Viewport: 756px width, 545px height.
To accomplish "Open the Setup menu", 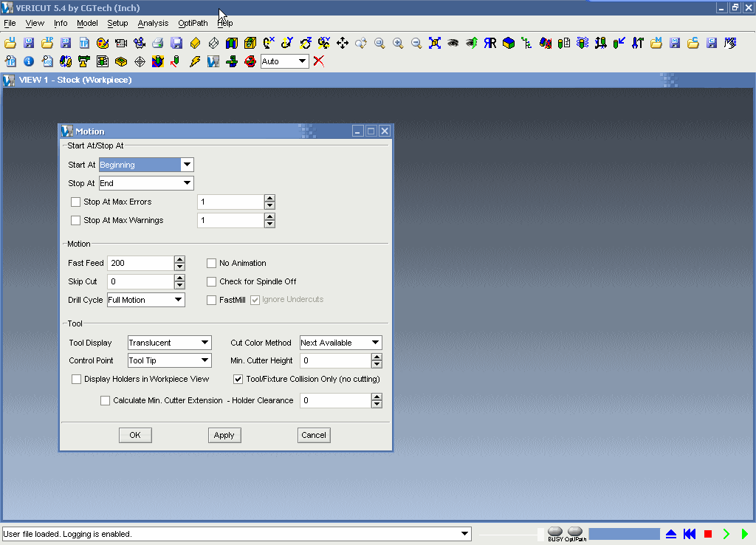I will pyautogui.click(x=117, y=23).
